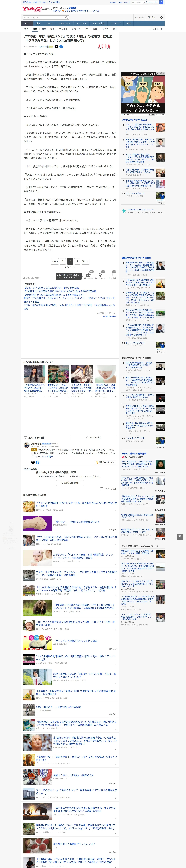Click the Yahoo! JAPAN news logo

[37, 9]
